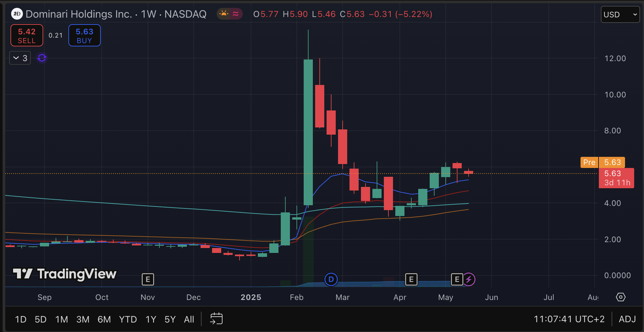Viewport: 644px width, 332px height.
Task: Click the pre-market sun session icon
Action: click(224, 14)
